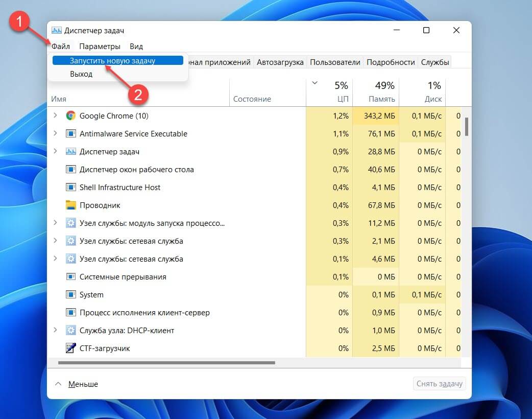
Task: Switch to the Автозагрузка tab
Action: pyautogui.click(x=280, y=62)
